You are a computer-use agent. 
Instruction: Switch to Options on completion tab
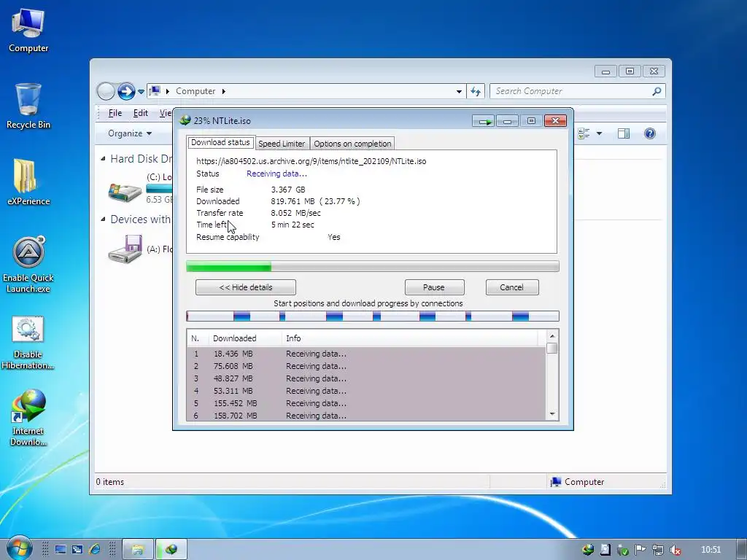[x=352, y=144]
